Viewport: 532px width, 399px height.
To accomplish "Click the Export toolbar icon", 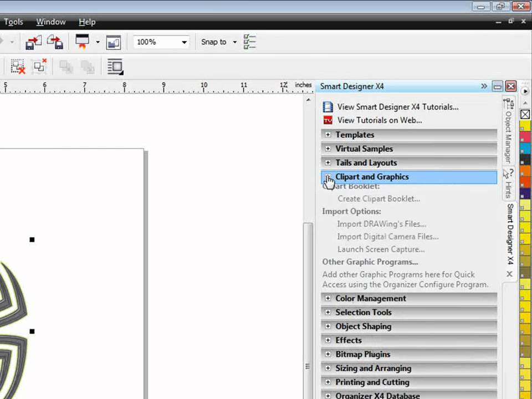I will point(55,42).
